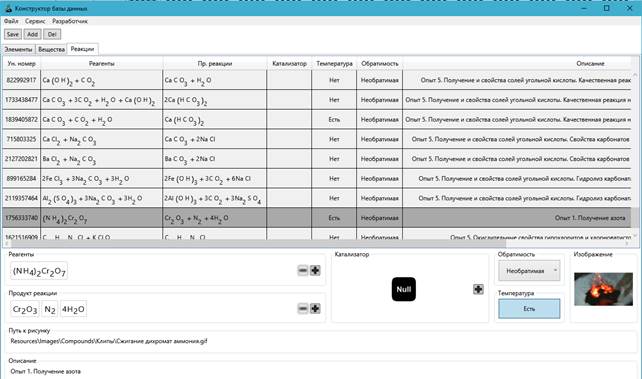Click the burning reaction image thumbnail
This screenshot has width=642, height=379.
[x=603, y=289]
